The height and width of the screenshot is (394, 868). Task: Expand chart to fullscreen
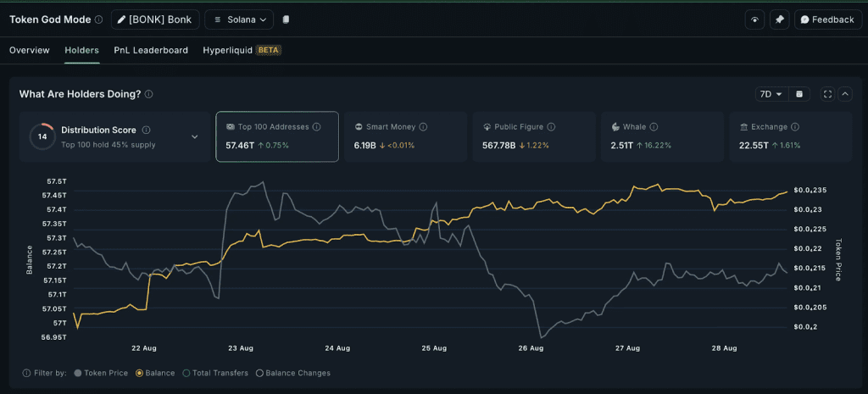pyautogui.click(x=828, y=94)
